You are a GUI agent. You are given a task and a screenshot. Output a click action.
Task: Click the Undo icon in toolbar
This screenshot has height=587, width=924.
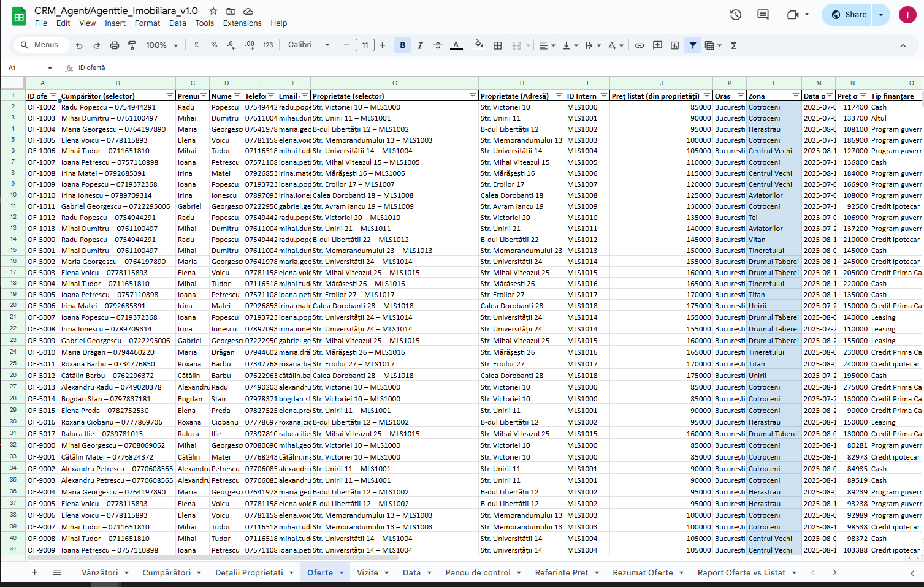coord(79,45)
